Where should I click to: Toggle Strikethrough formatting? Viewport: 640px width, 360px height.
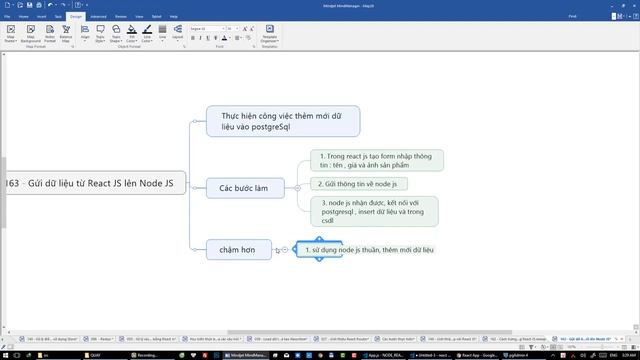click(x=216, y=38)
